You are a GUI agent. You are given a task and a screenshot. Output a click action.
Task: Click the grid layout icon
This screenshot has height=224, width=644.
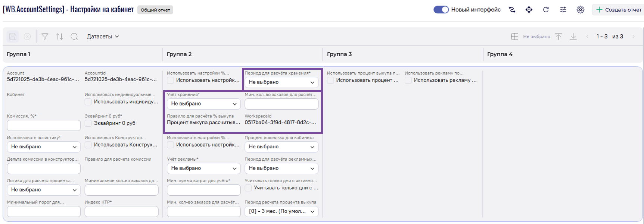[x=514, y=37]
